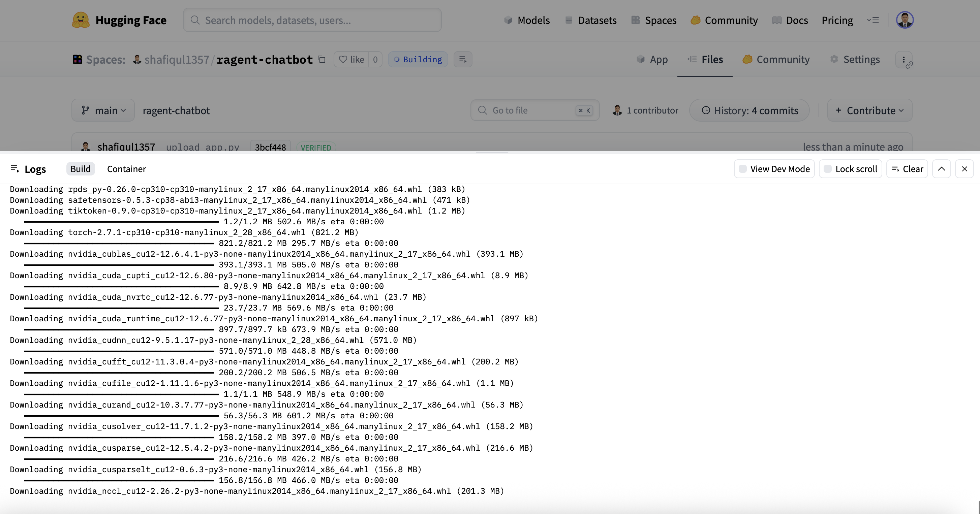
Task: Toggle View Dev Mode checkbox
Action: point(742,169)
